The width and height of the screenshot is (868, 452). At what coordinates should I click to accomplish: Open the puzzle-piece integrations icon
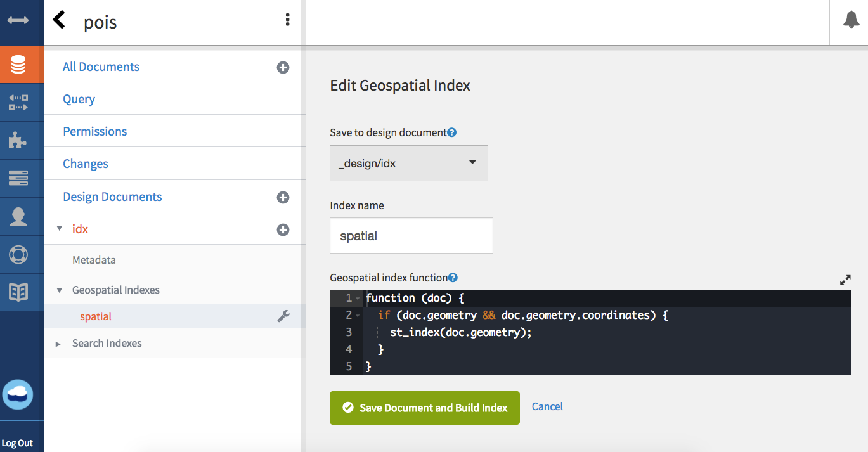(x=18, y=140)
